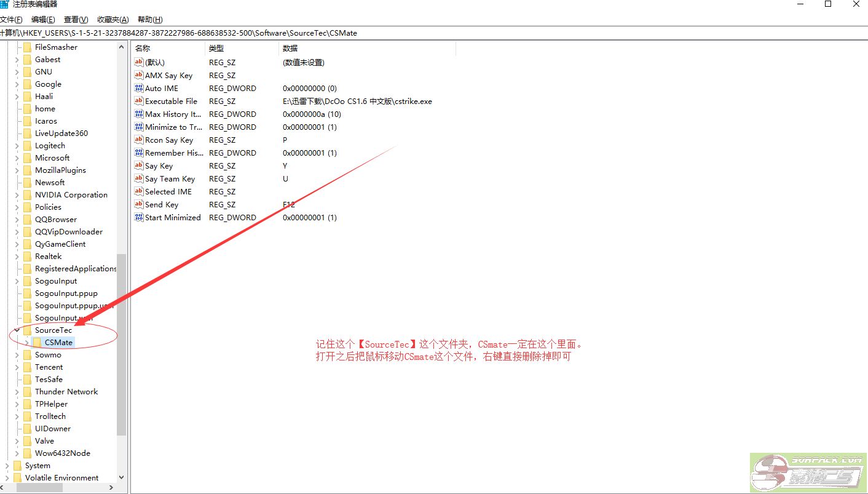The image size is (868, 494).
Task: Open the 收藏夹(A) menu
Action: [113, 20]
